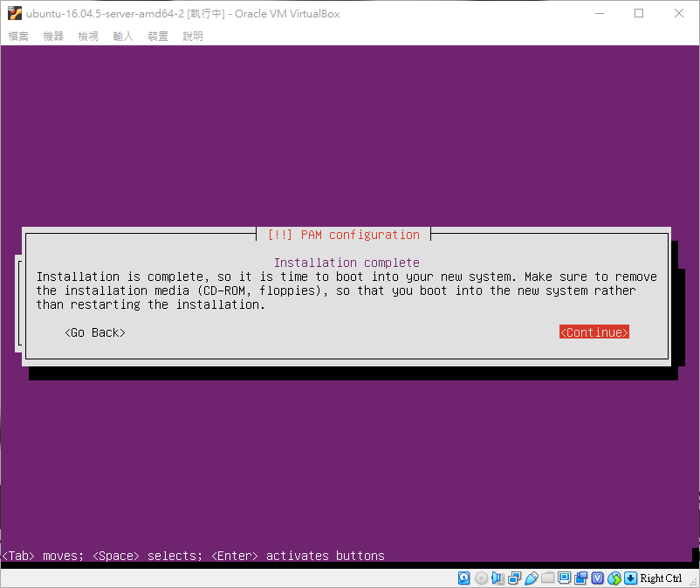Open the USB devices status icon

[531, 578]
